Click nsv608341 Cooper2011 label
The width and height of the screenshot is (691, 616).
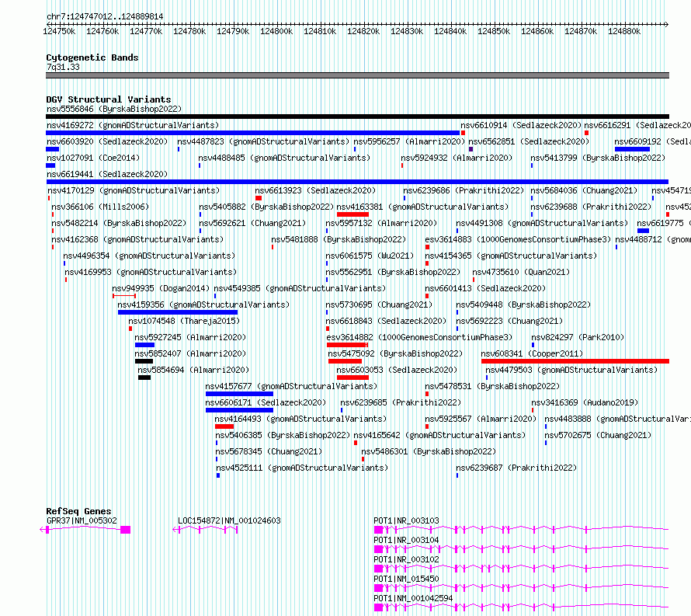[x=532, y=353]
